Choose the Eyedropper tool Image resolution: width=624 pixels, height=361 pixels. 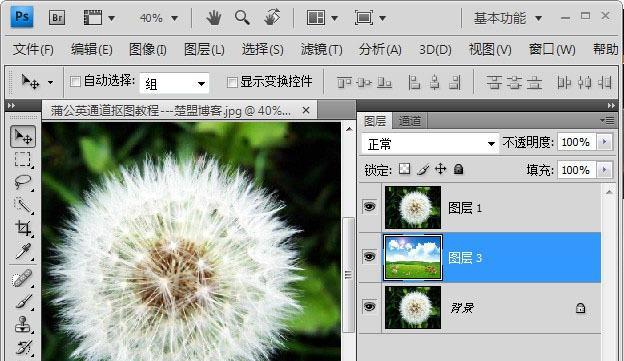coord(23,252)
